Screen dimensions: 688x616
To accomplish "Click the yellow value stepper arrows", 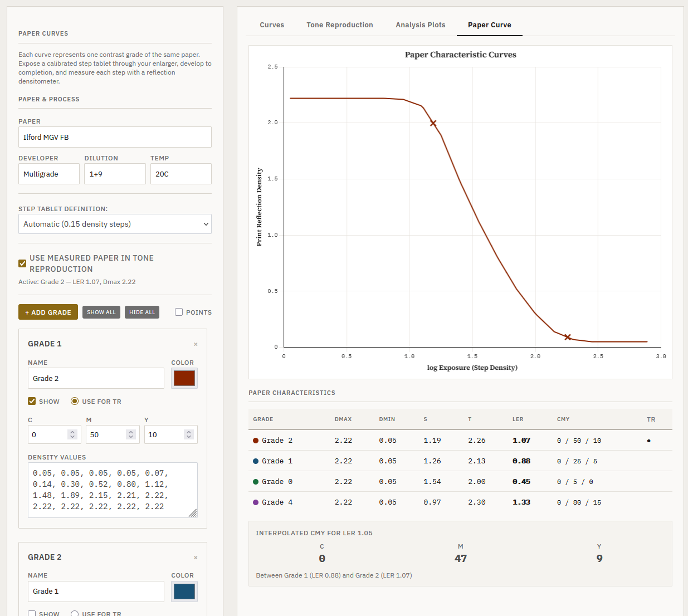I will [x=189, y=434].
